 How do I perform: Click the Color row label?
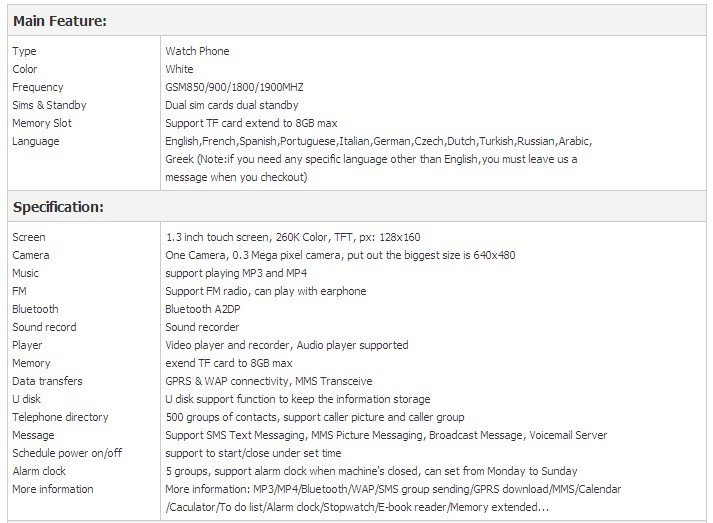(x=25, y=69)
